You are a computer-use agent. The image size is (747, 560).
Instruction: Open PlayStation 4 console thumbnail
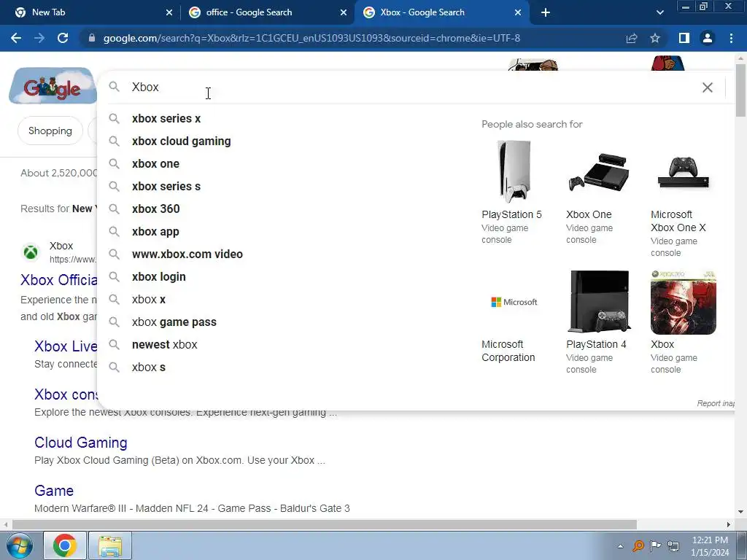[x=599, y=303]
